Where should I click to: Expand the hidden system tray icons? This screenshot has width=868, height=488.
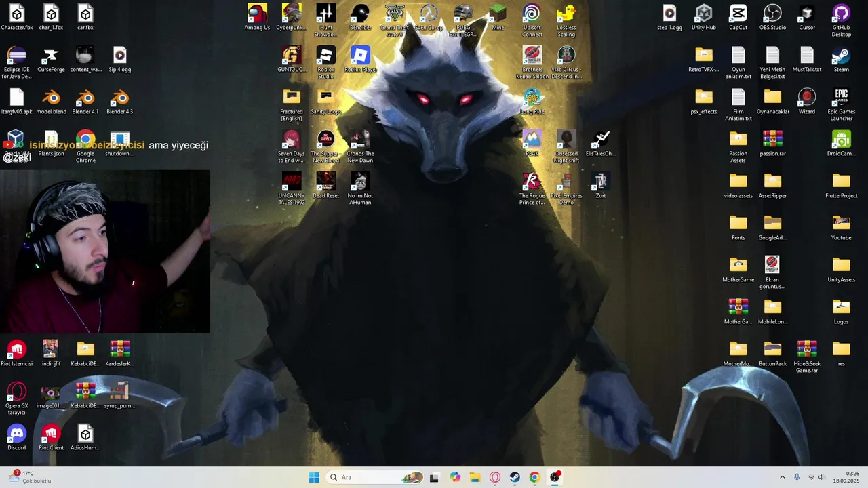click(x=782, y=477)
